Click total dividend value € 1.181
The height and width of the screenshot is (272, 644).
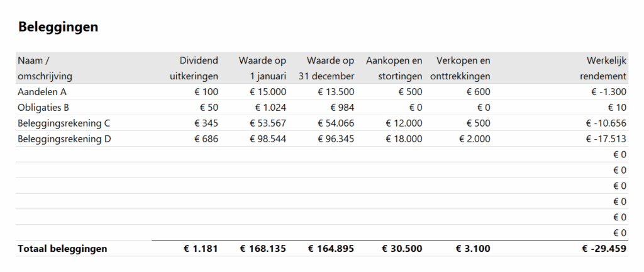click(201, 249)
